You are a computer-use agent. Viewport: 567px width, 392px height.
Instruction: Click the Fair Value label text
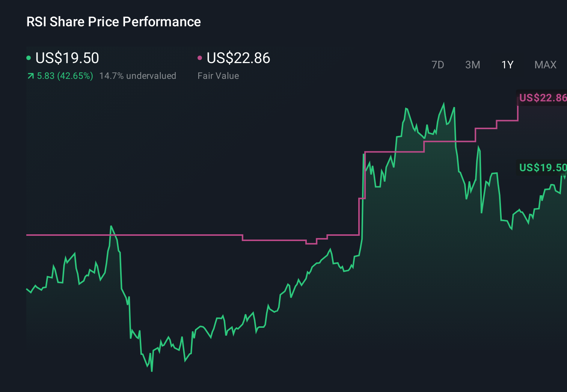click(218, 76)
